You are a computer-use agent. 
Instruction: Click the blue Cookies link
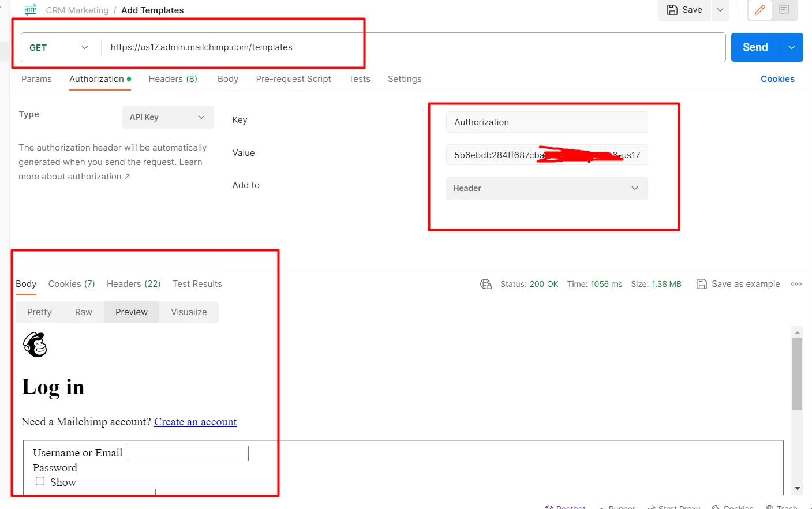[777, 79]
